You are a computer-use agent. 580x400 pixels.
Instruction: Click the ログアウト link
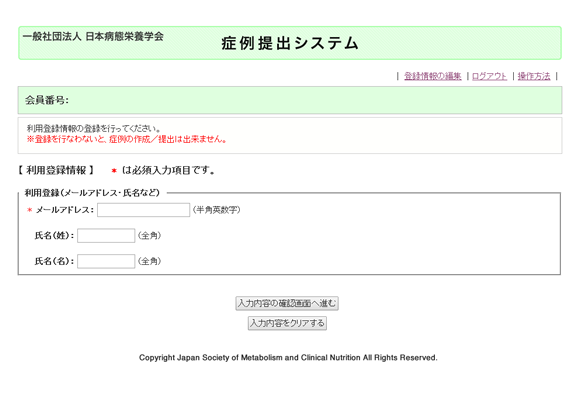489,76
